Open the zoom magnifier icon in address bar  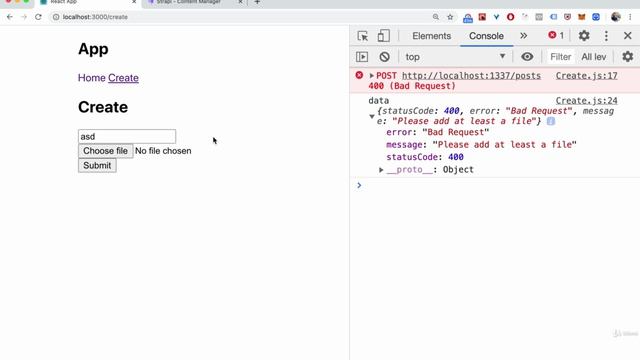436,17
